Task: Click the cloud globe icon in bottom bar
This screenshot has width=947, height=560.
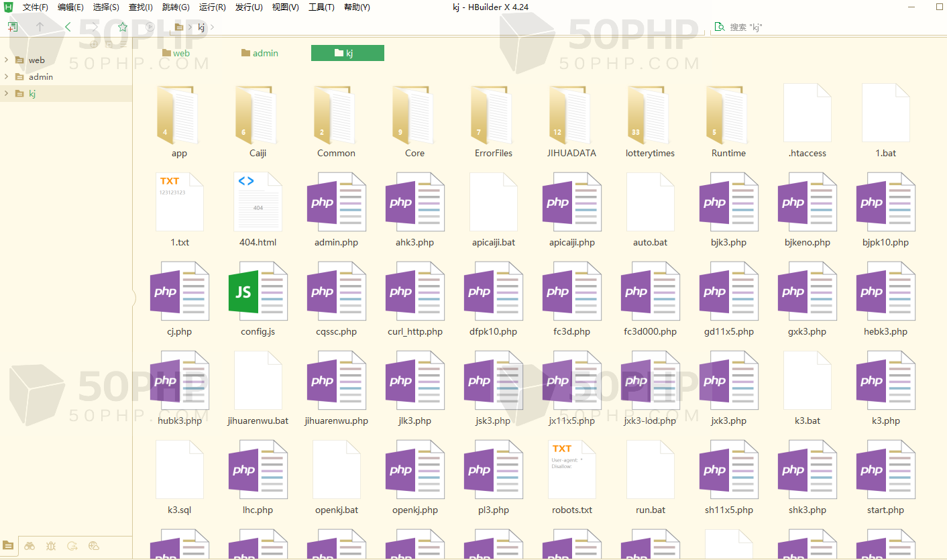Action: [94, 546]
